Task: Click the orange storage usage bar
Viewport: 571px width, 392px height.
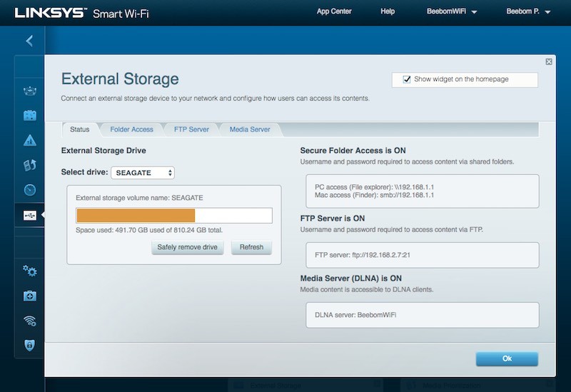Action: click(x=136, y=216)
